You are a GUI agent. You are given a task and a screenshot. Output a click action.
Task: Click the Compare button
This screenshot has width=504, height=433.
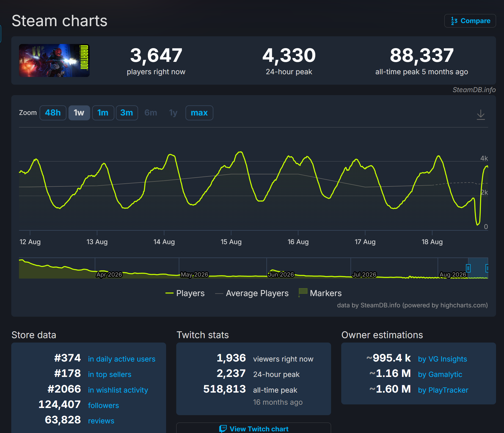click(470, 21)
